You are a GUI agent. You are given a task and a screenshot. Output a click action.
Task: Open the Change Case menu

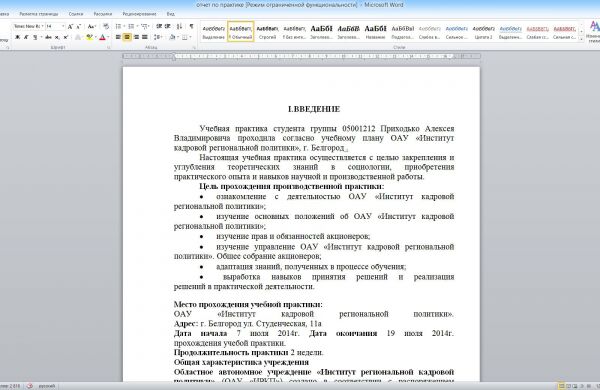coord(91,26)
